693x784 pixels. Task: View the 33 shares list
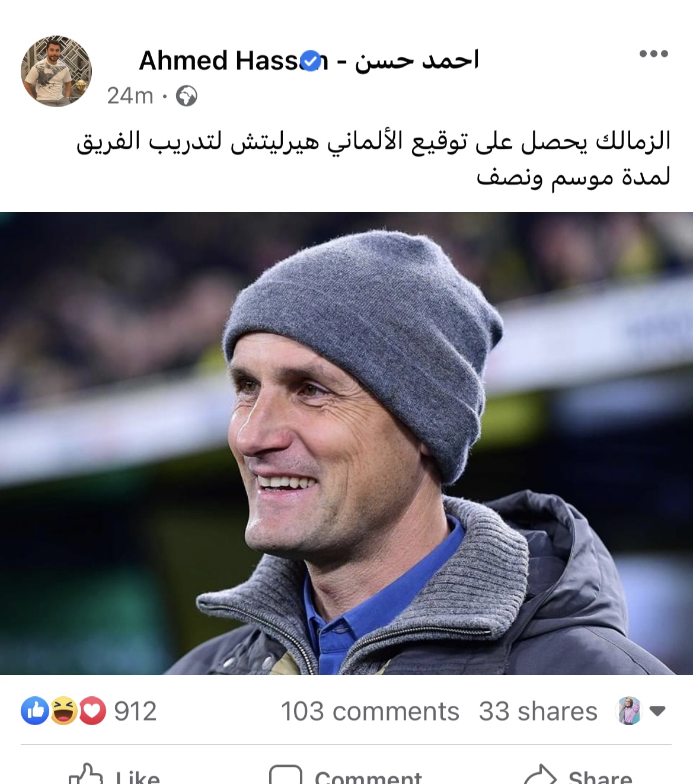click(x=538, y=711)
